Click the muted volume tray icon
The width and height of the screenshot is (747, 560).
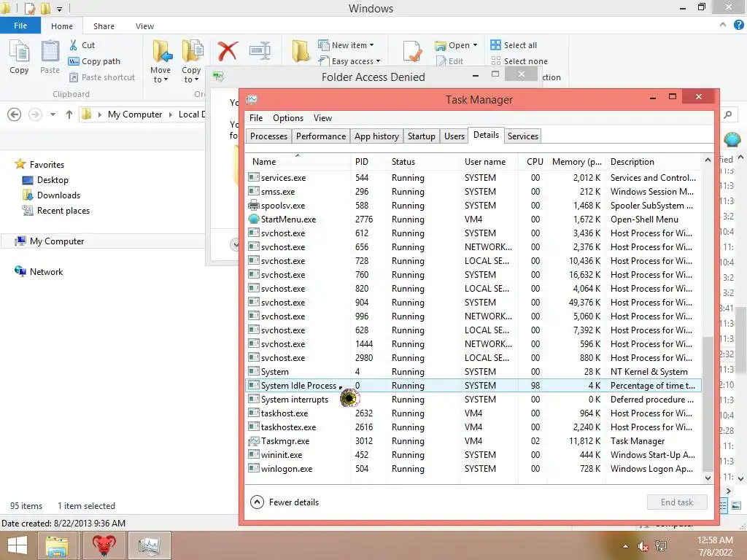pyautogui.click(x=643, y=546)
